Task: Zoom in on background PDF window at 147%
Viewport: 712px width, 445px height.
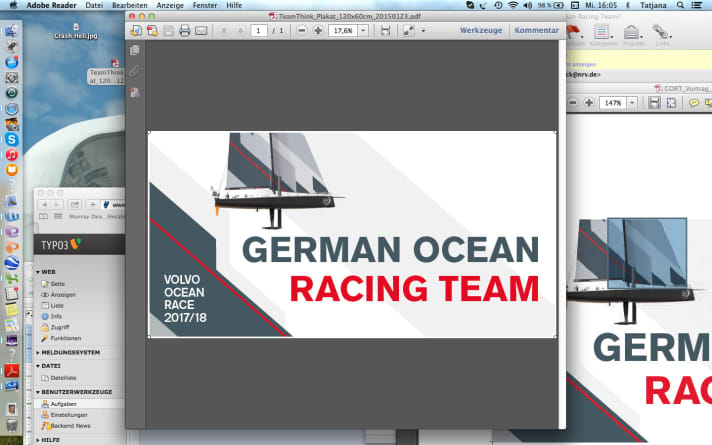Action: [x=589, y=103]
